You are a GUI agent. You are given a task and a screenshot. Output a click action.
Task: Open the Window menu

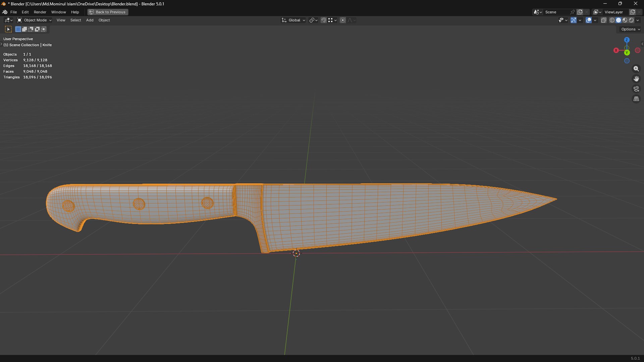click(58, 12)
